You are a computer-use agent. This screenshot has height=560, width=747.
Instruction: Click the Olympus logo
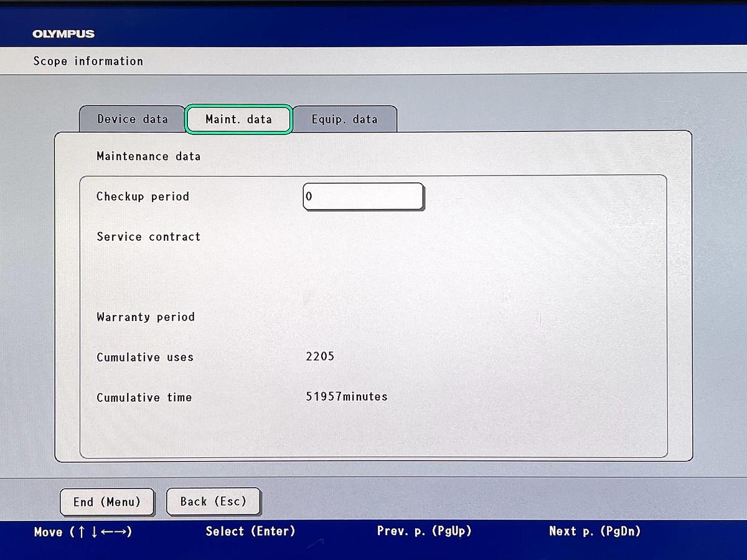coord(63,34)
